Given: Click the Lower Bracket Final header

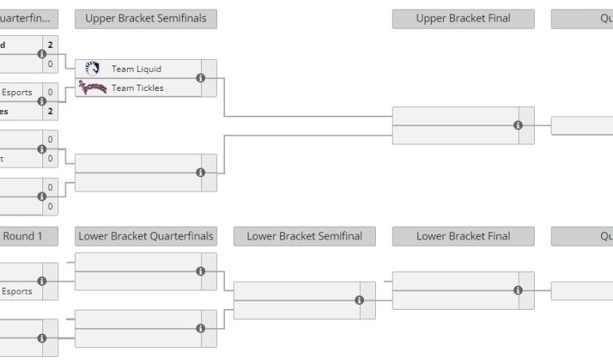Looking at the screenshot, I should (x=463, y=236).
